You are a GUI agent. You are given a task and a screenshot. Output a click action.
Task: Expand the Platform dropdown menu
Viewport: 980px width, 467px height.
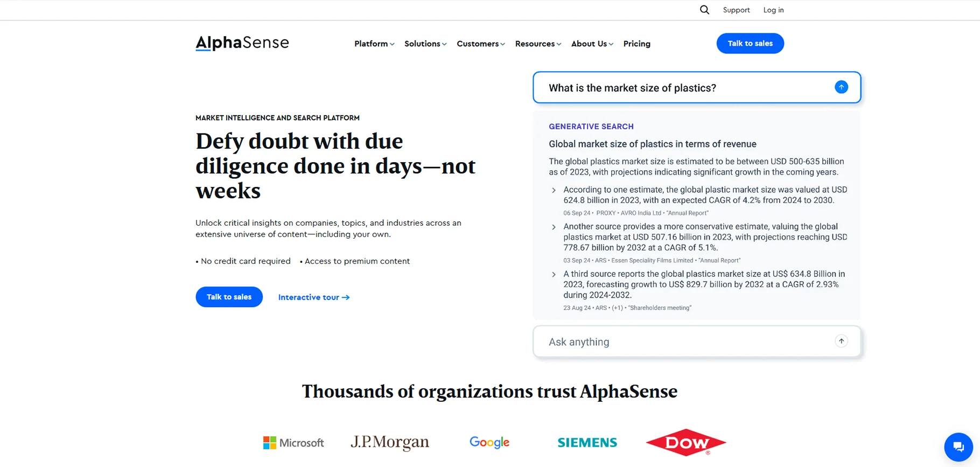pyautogui.click(x=374, y=44)
